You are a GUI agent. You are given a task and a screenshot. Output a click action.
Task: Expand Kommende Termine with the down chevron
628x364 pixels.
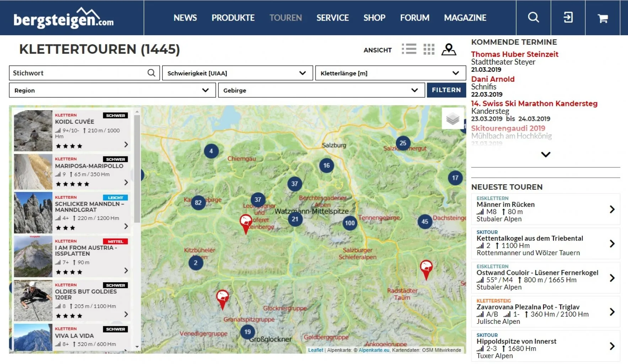pyautogui.click(x=545, y=154)
